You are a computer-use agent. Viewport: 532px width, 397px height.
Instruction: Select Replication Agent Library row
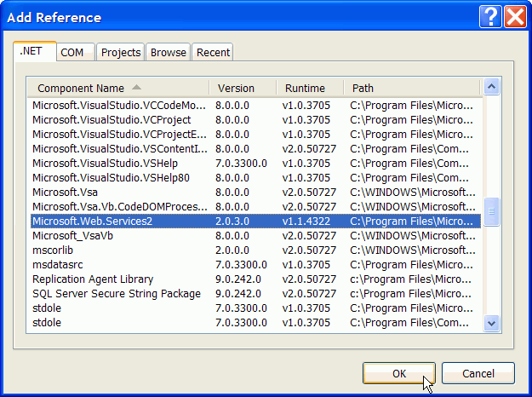click(255, 279)
